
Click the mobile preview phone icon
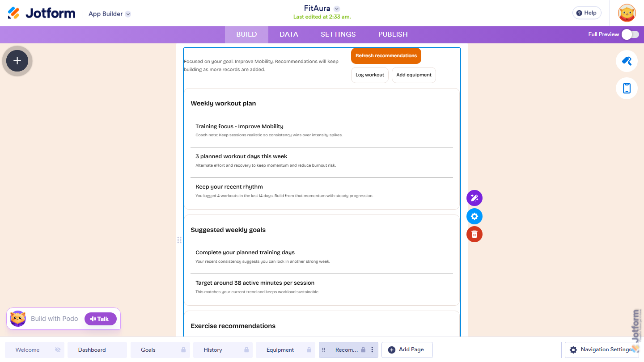[627, 88]
